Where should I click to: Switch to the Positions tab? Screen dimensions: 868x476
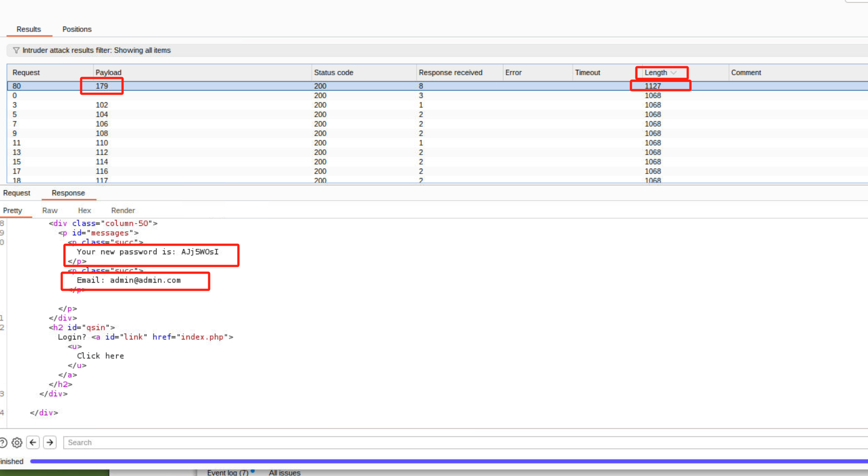pos(77,29)
